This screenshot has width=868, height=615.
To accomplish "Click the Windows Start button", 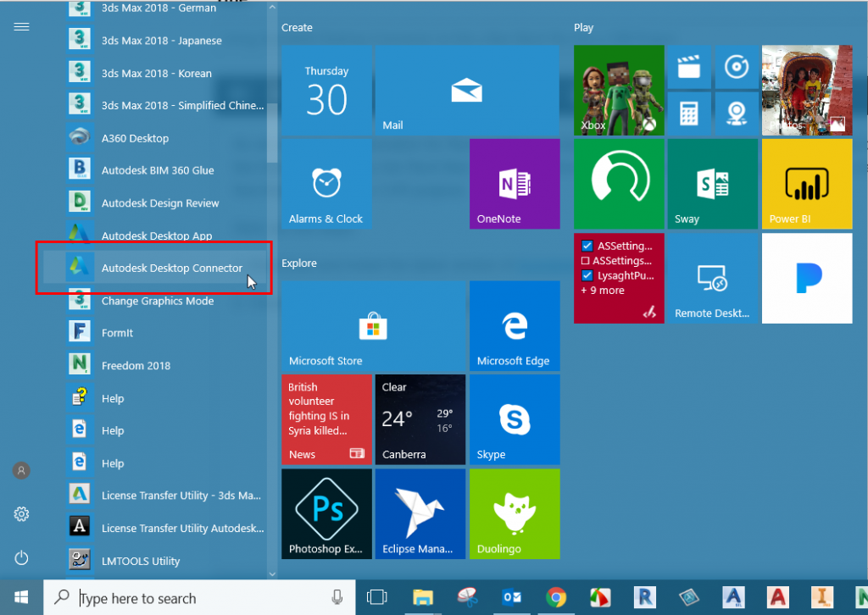I will pos(21,597).
